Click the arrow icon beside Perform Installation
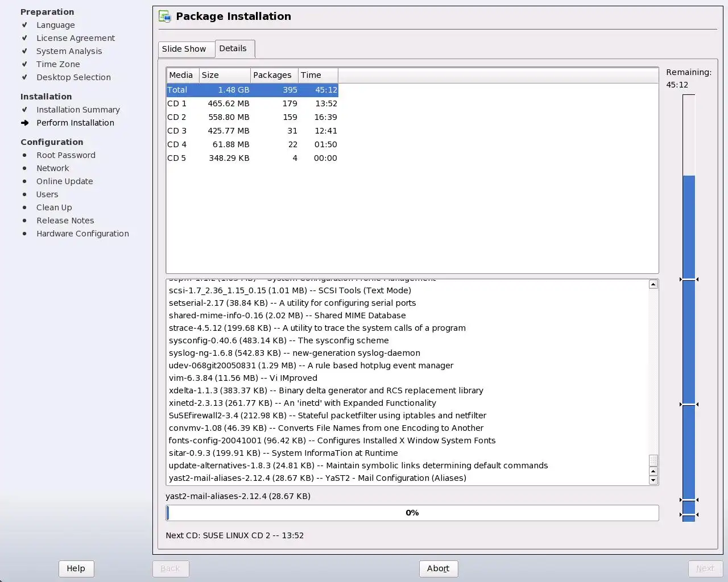Screen dimensions: 728x582 [x=24, y=123]
